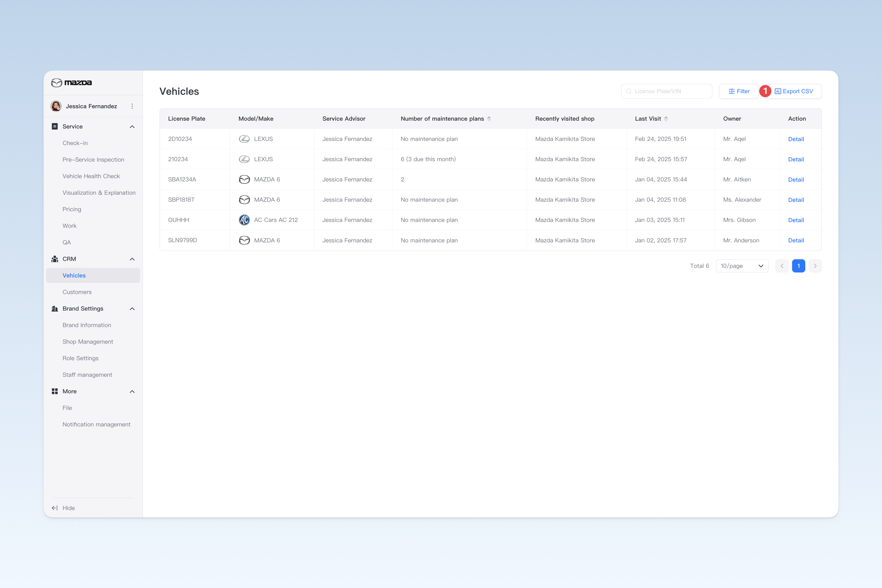The height and width of the screenshot is (588, 882).
Task: Click the Mazda logo in row SBA1234A
Action: (x=244, y=179)
